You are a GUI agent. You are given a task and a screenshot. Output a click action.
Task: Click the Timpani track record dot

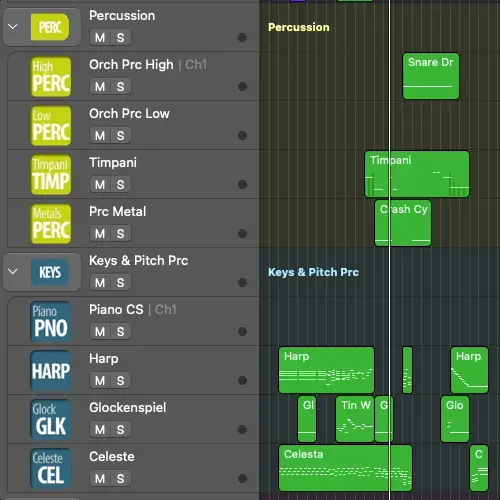coord(242,185)
